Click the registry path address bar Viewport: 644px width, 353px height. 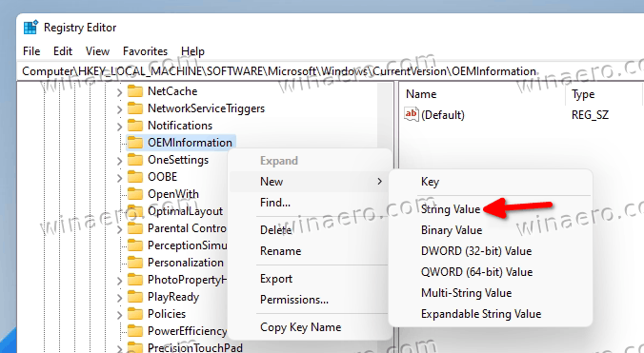pos(331,71)
